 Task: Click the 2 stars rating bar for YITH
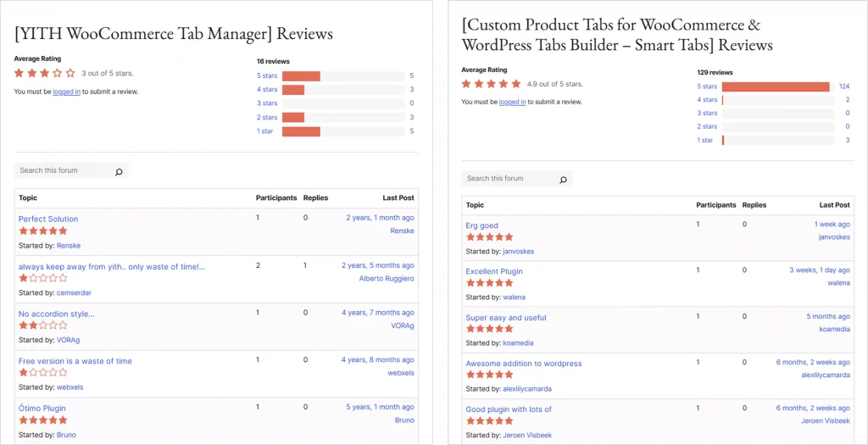(x=293, y=118)
